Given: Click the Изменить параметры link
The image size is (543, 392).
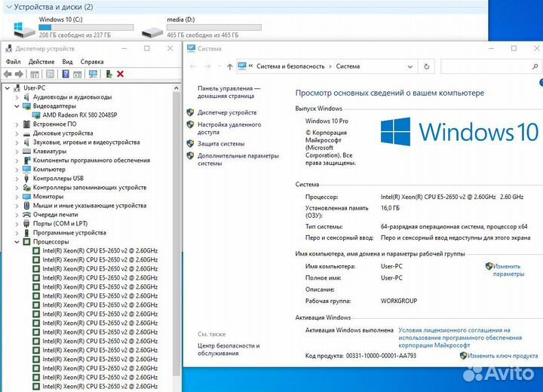Looking at the screenshot, I should tap(507, 270).
